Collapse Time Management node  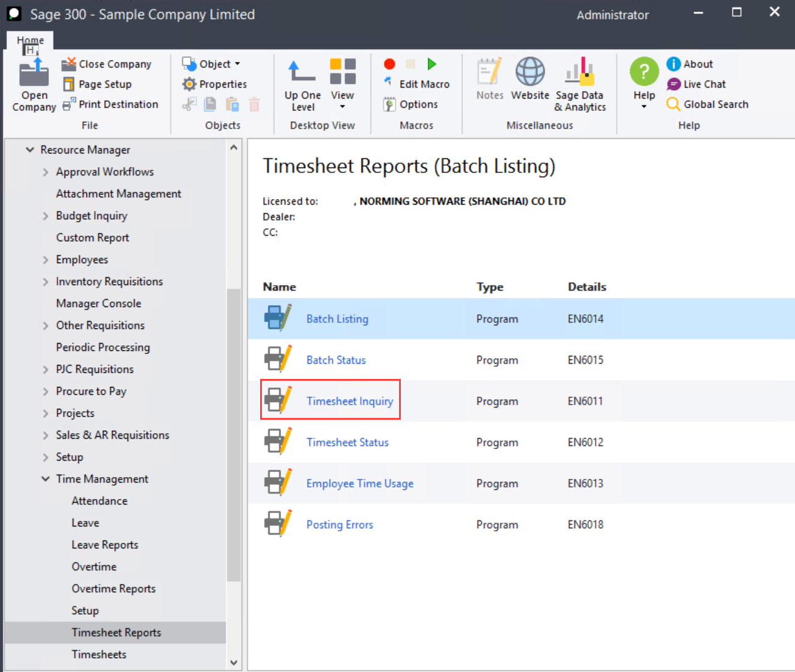pyautogui.click(x=45, y=479)
